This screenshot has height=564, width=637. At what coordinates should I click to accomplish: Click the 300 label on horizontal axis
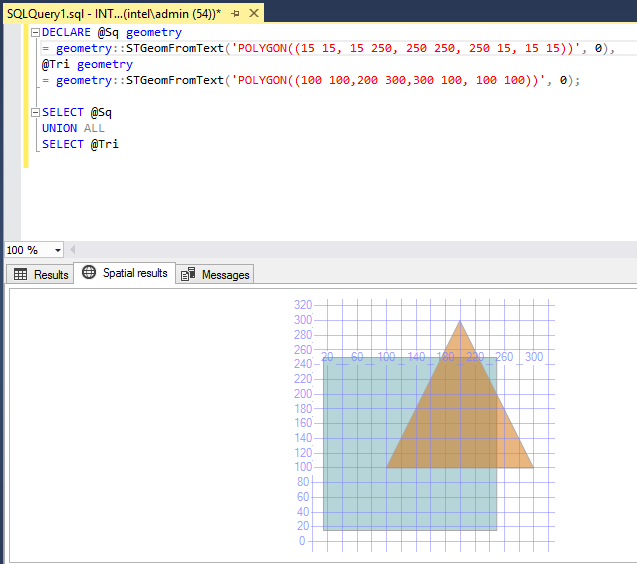coord(534,357)
